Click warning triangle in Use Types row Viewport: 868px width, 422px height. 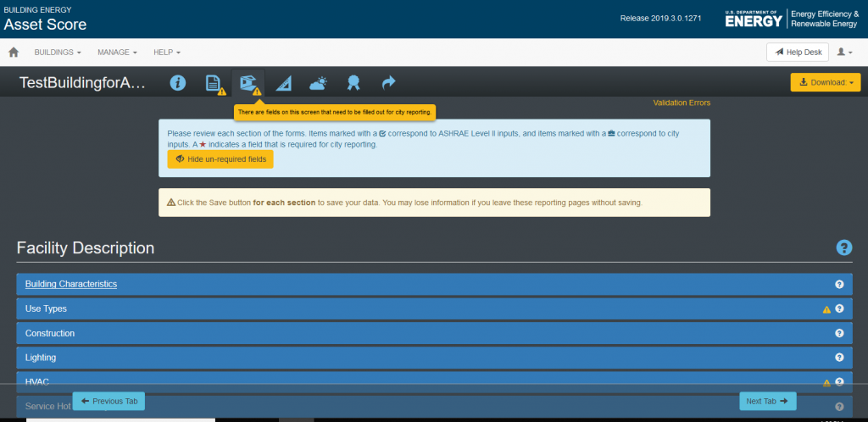point(826,310)
